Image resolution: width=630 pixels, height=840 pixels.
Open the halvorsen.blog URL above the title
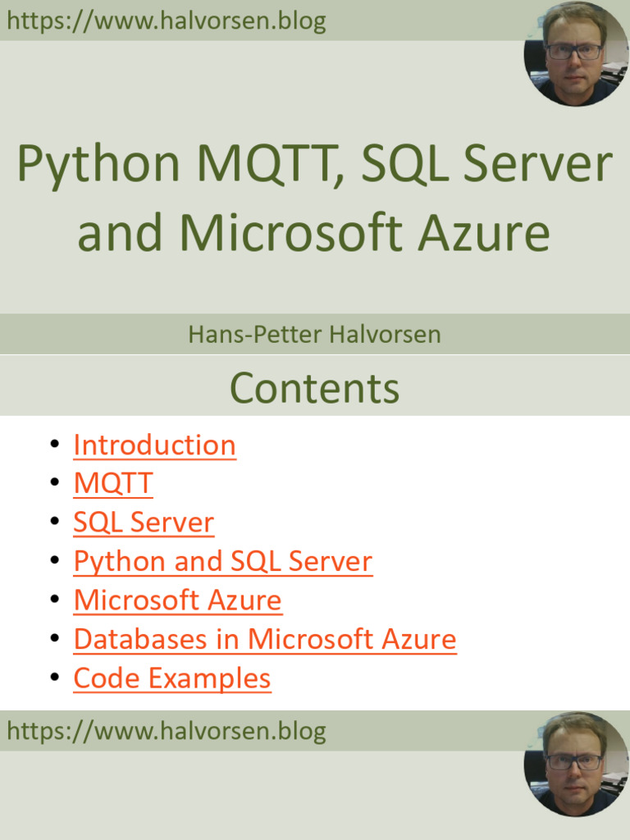coord(167,21)
